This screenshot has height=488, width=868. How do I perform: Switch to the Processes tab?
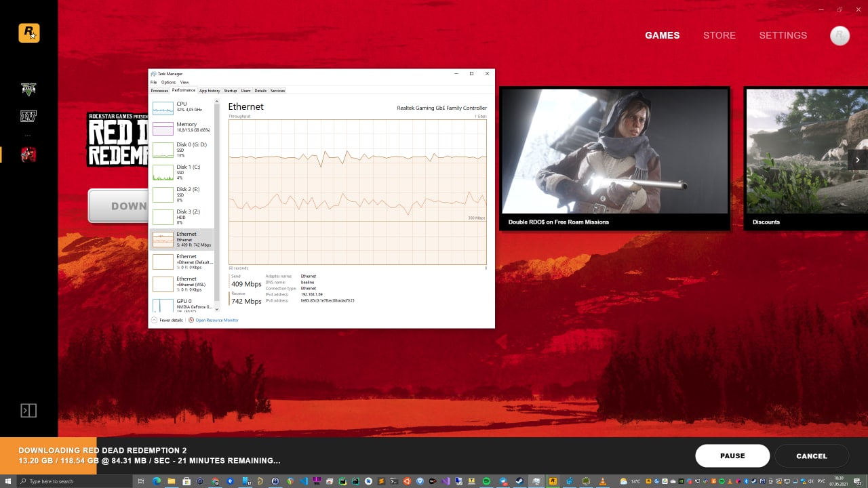[x=159, y=90]
